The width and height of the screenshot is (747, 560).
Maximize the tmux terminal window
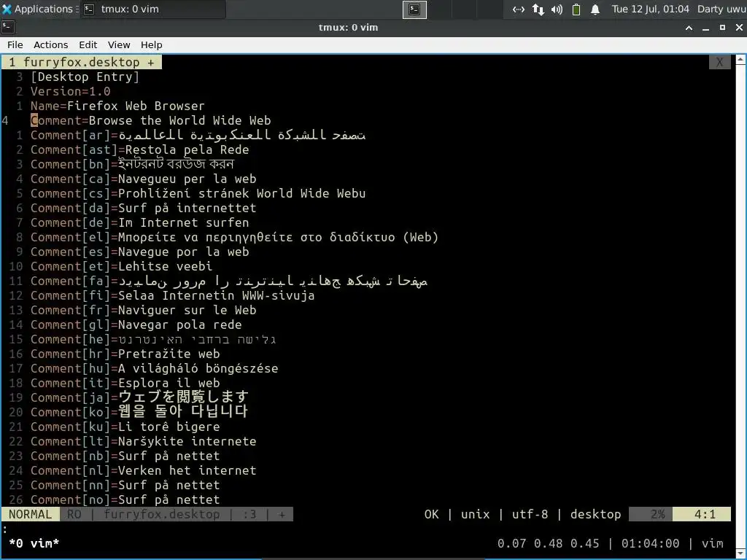tap(722, 28)
